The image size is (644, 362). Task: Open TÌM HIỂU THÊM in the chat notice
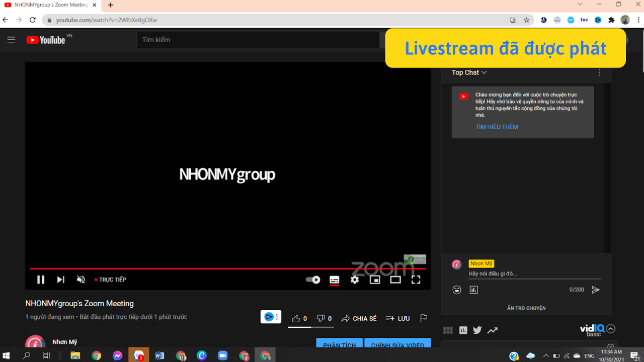[497, 127]
